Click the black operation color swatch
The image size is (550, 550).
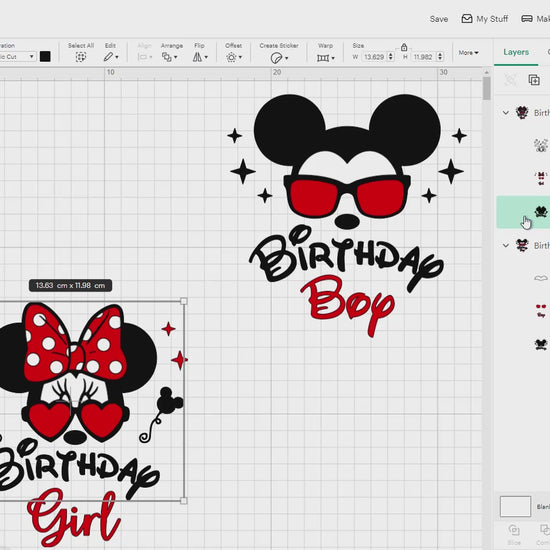coord(45,56)
